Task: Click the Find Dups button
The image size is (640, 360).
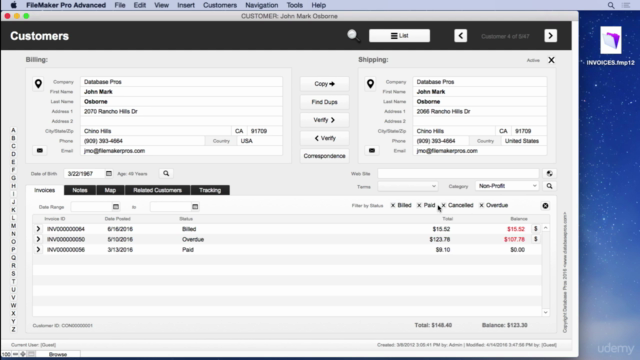Action: pos(324,102)
